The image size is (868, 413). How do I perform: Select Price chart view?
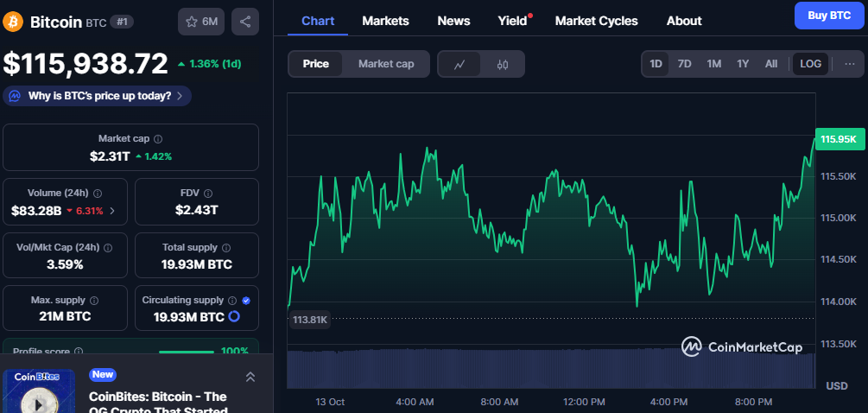tap(315, 64)
